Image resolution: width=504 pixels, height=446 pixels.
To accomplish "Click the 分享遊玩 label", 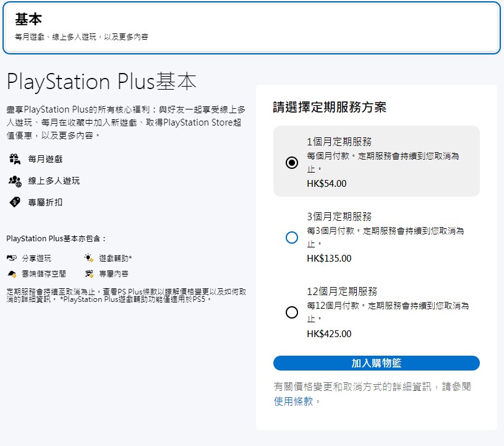I will pyautogui.click(x=36, y=258).
